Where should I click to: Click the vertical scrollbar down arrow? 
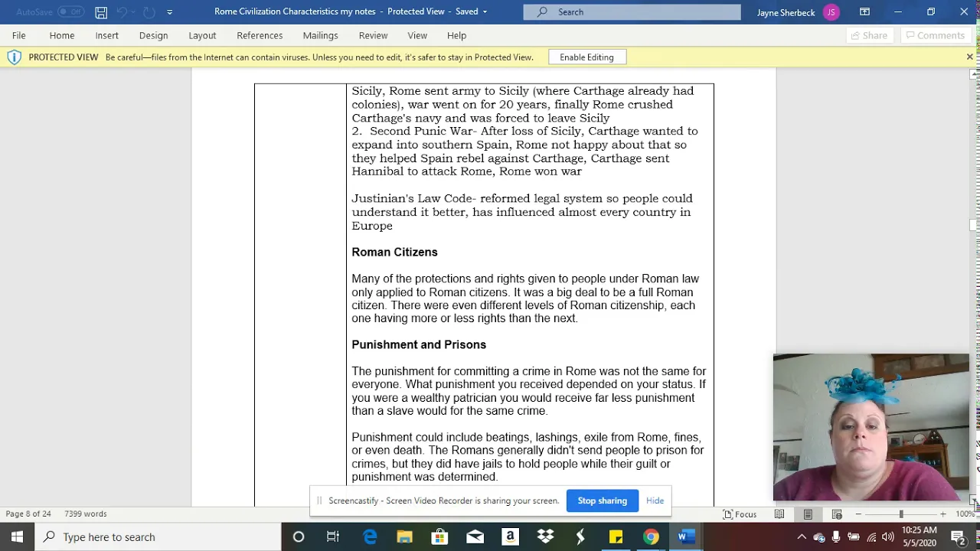974,500
